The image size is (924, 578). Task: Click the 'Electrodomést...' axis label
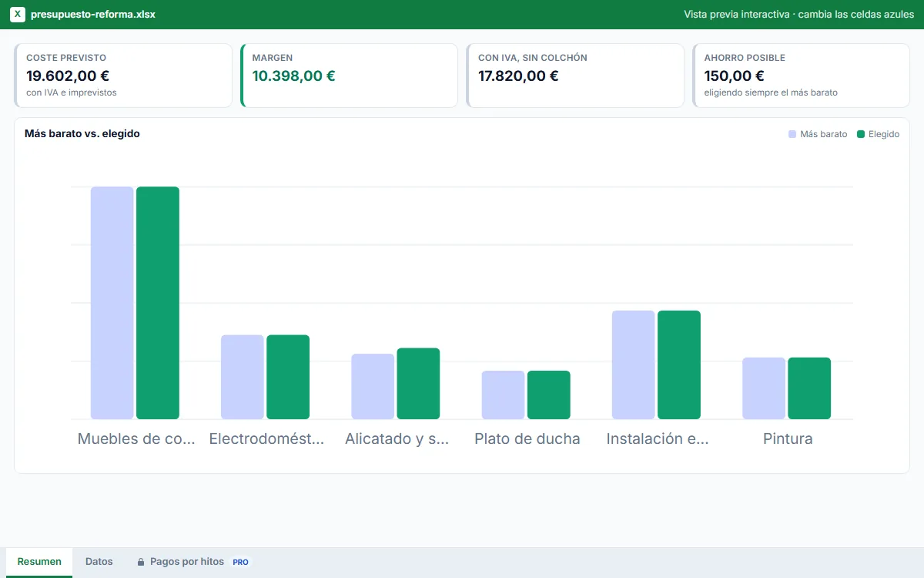point(266,439)
